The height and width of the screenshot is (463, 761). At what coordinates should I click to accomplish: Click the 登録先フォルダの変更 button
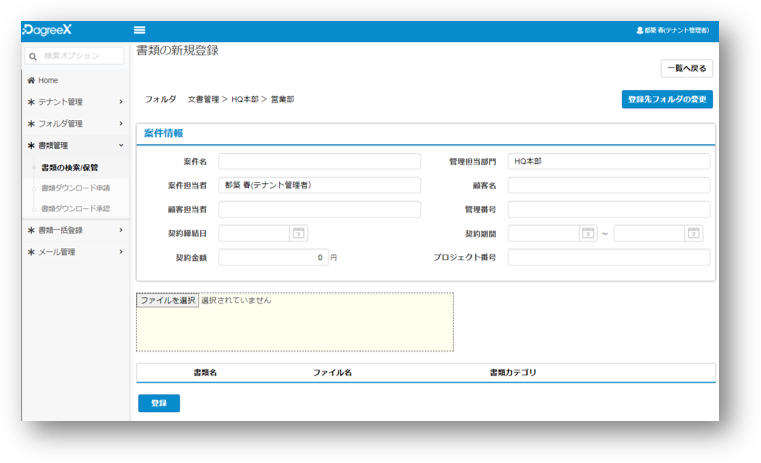pyautogui.click(x=667, y=100)
